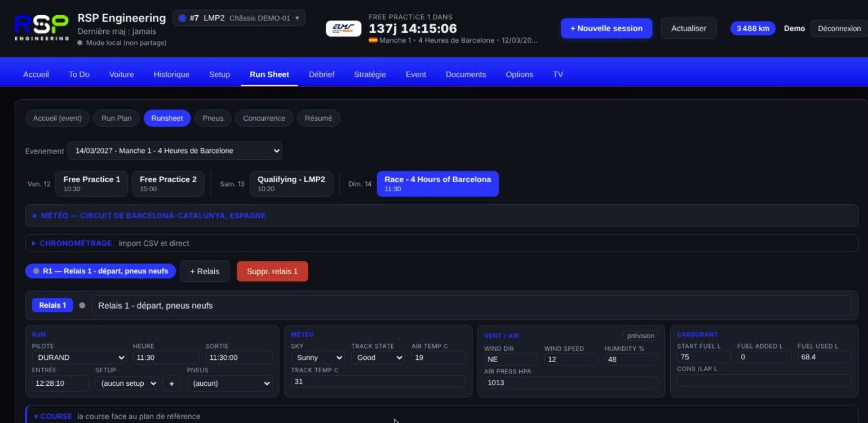Select Race - 4 Hours of Barcelona session
The height and width of the screenshot is (423, 868).
(x=438, y=184)
